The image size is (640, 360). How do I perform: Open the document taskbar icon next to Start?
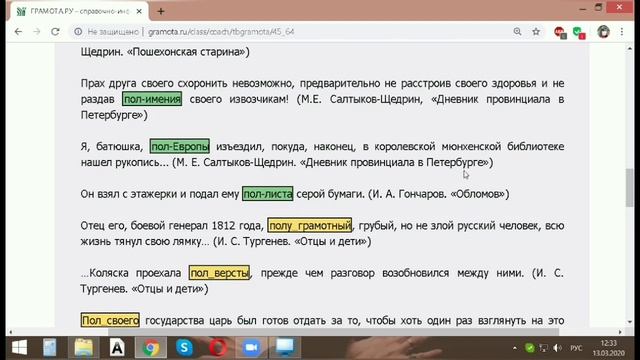50,348
